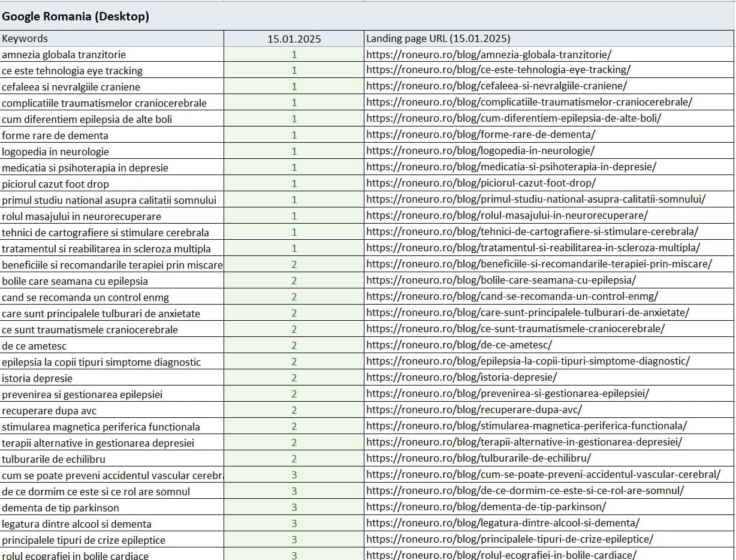
Task: Open the tulburarile-de-echilibru blog link
Action: 478,458
